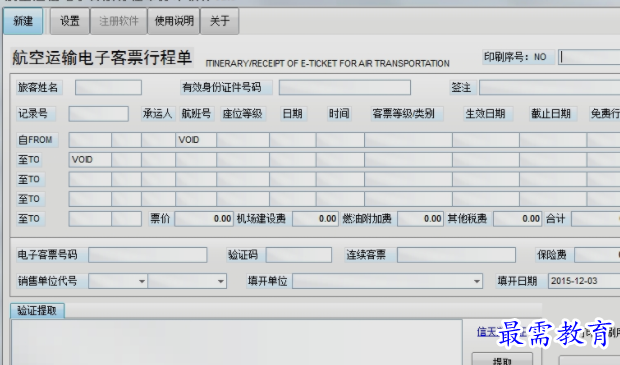The height and width of the screenshot is (365, 620).
Task: Click the 生效日期 cell in 自FROM row
Action: [x=486, y=140]
